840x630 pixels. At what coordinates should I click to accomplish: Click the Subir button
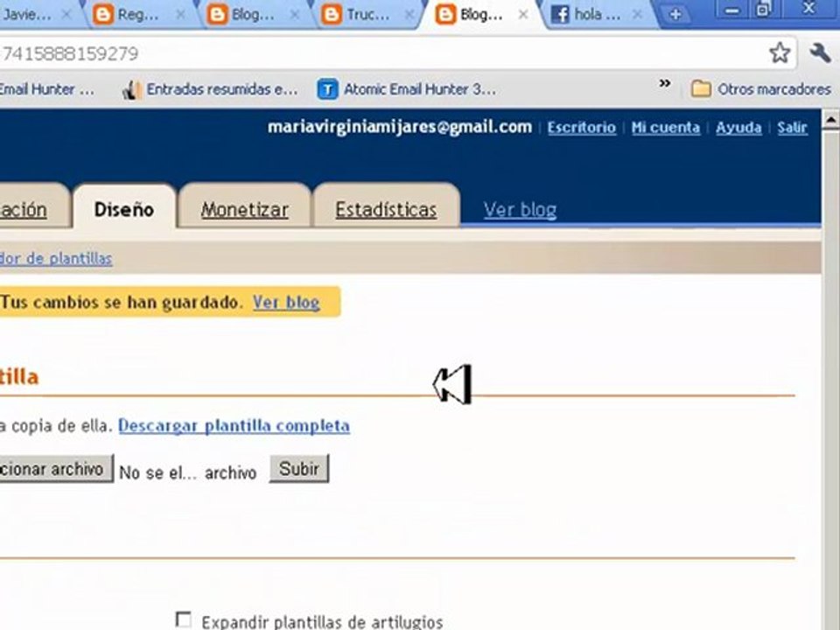coord(299,469)
